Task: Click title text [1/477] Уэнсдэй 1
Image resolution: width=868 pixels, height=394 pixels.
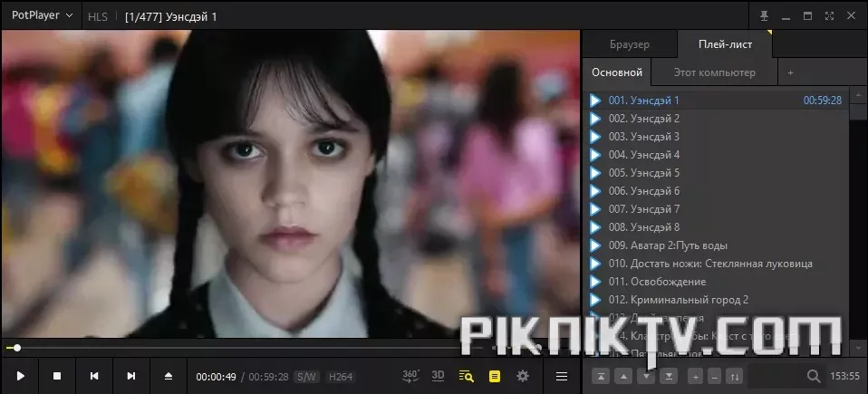Action: tap(171, 16)
